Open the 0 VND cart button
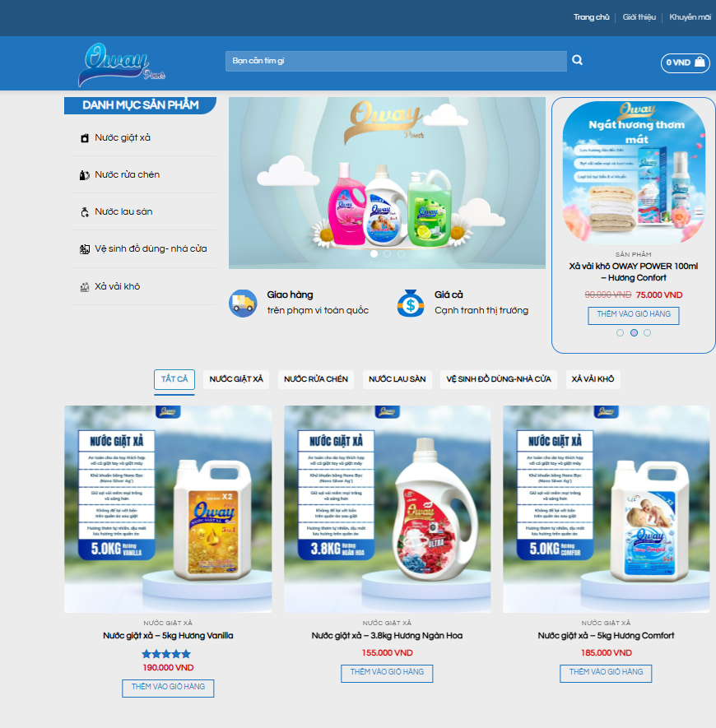 (686, 63)
